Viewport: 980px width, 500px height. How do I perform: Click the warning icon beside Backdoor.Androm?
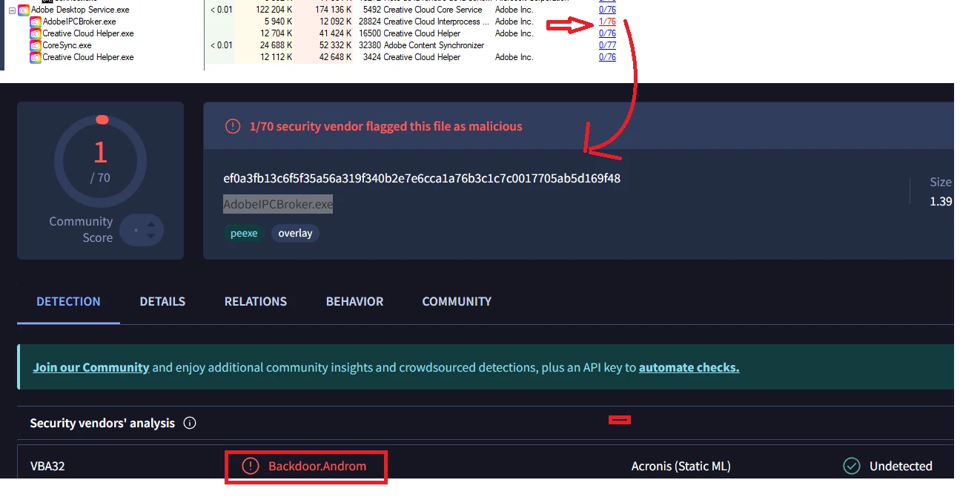click(251, 466)
